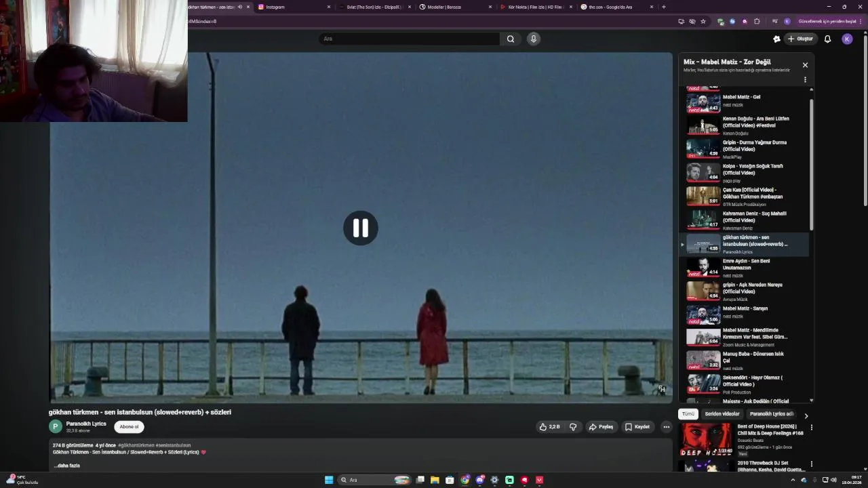Open the YouTube AI sparkle icon

776,39
